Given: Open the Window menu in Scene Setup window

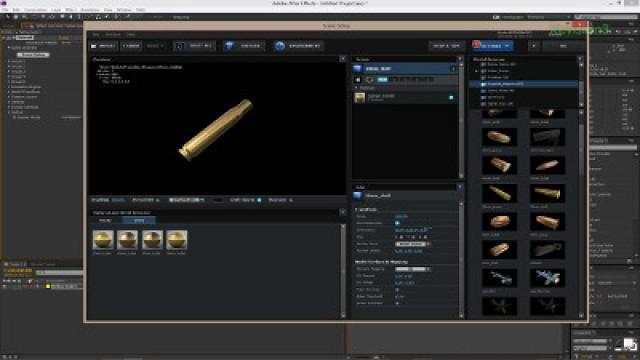Looking at the screenshot, I should click(113, 35).
